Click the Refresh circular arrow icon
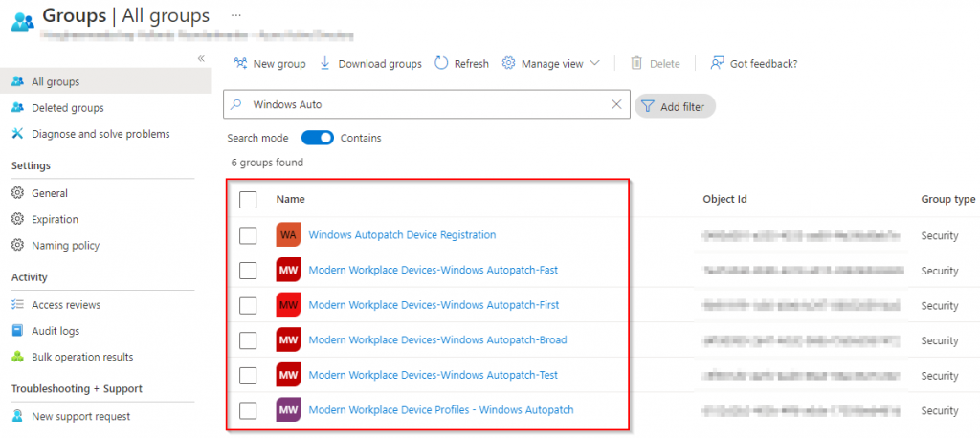 (441, 63)
